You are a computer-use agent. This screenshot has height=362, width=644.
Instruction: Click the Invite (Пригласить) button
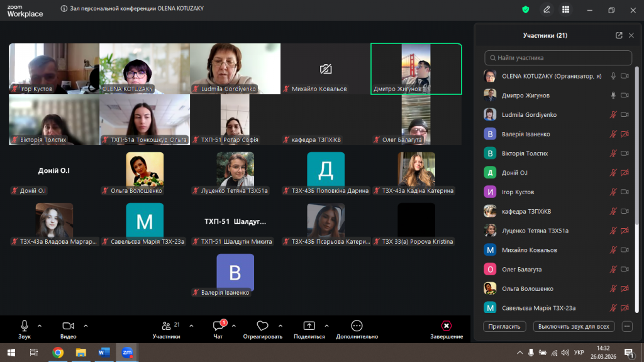(505, 326)
